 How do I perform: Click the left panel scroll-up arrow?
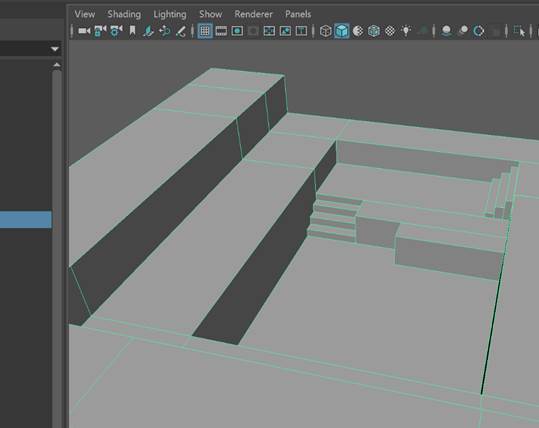pos(57,65)
